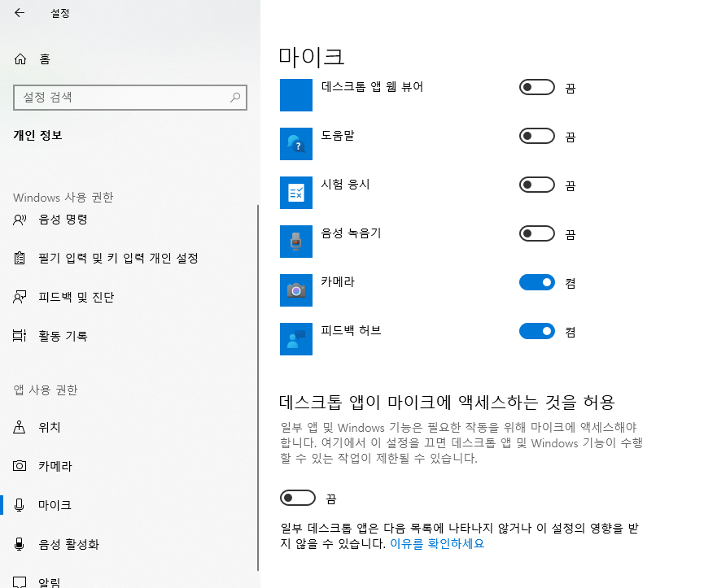Click the 도움말 app icon
The width and height of the screenshot is (704, 588).
click(296, 144)
